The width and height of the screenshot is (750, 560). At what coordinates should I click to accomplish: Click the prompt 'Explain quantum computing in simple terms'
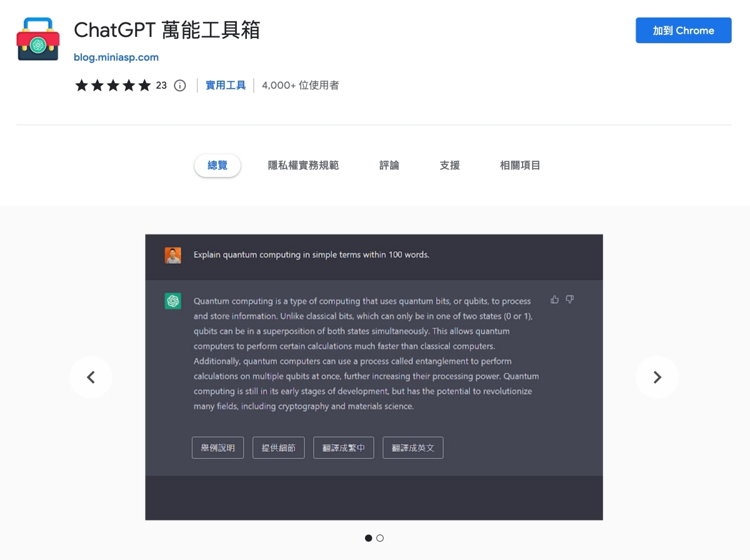point(311,255)
